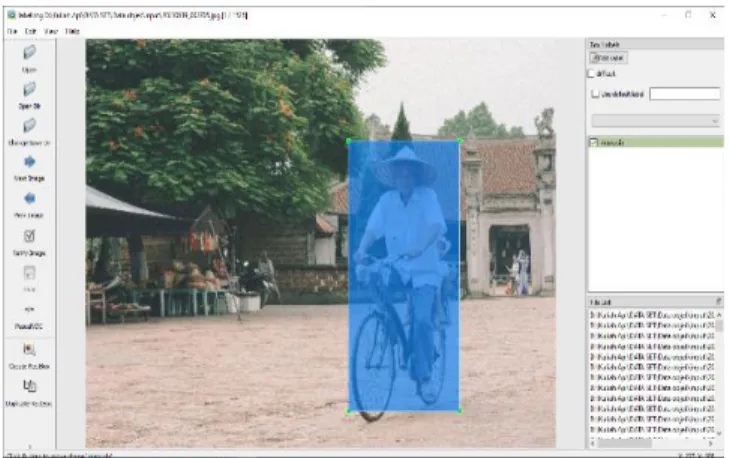
Task: Select the bottom-left vertex of the blue box
Action: click(x=349, y=411)
